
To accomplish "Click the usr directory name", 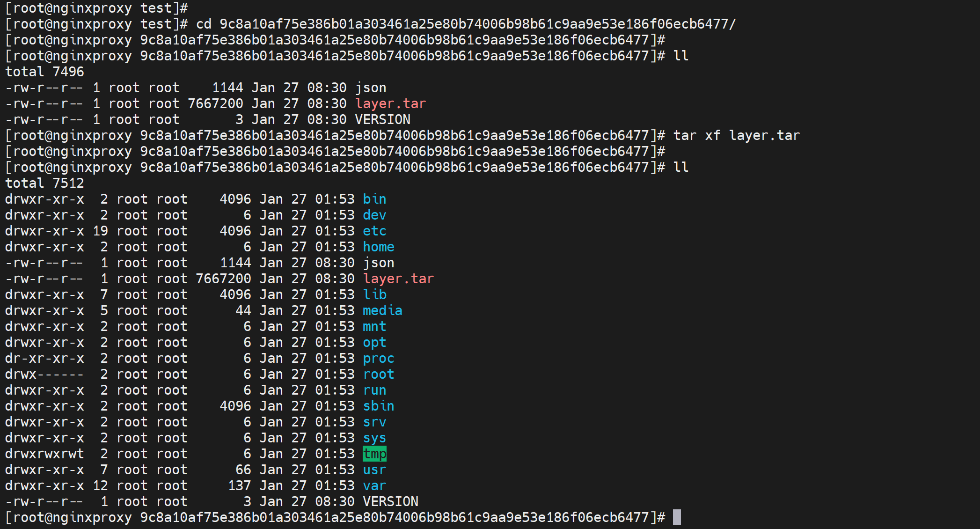I will pyautogui.click(x=374, y=470).
